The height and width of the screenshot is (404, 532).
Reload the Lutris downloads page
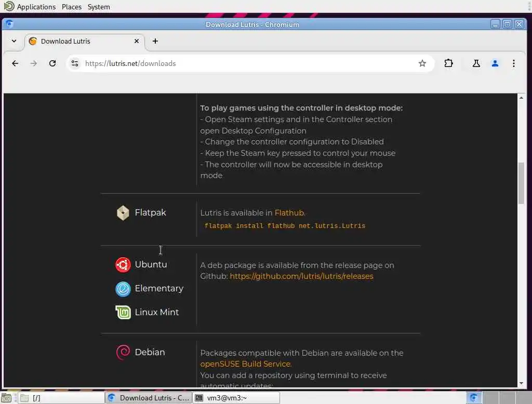52,63
